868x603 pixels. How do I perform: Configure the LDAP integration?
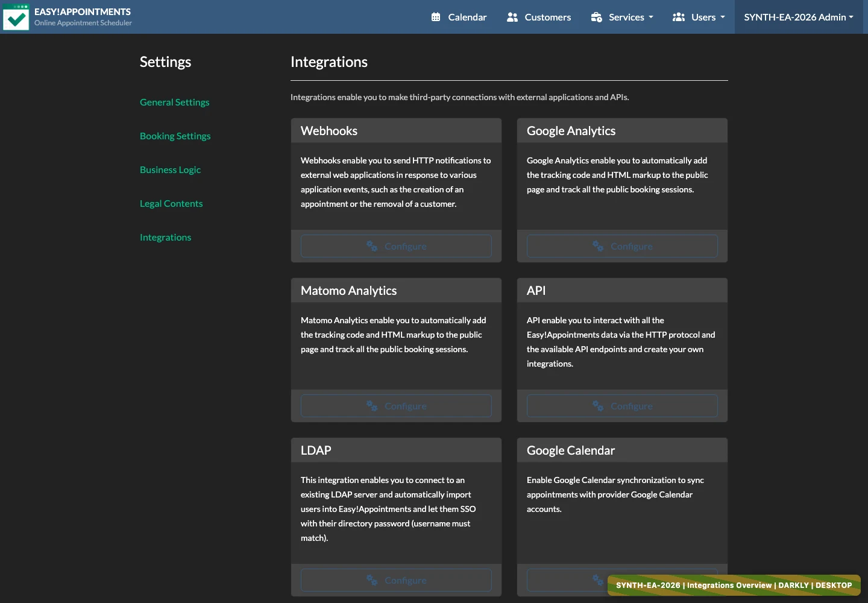396,580
